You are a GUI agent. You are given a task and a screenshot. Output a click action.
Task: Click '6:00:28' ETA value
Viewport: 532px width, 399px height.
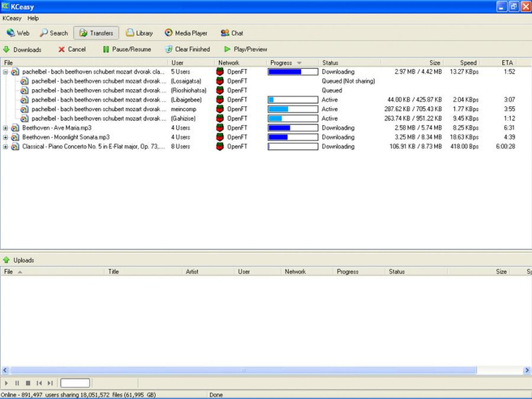click(505, 147)
